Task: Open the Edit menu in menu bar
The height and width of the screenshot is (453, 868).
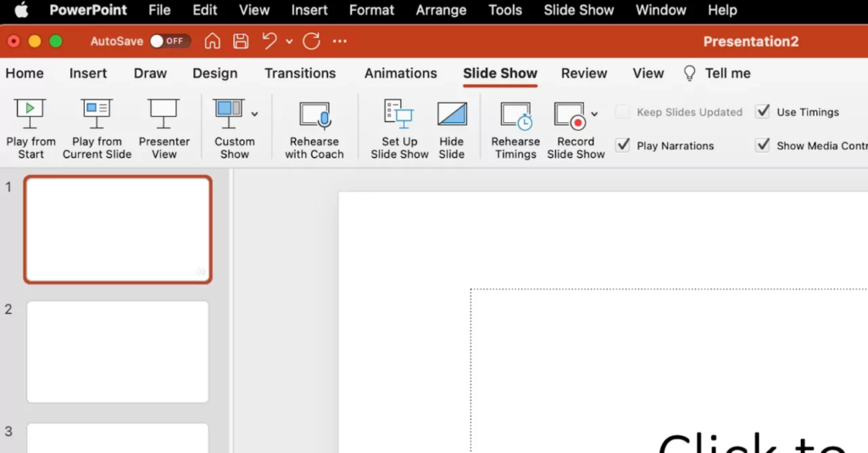Action: click(205, 10)
